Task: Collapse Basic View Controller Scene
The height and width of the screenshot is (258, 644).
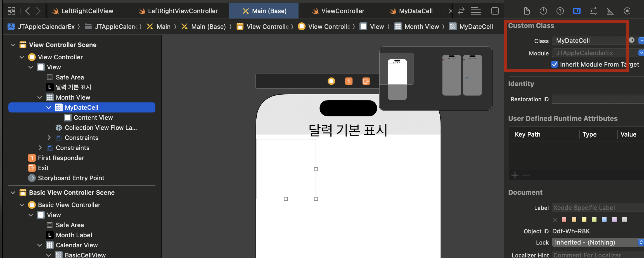Action: point(13,193)
